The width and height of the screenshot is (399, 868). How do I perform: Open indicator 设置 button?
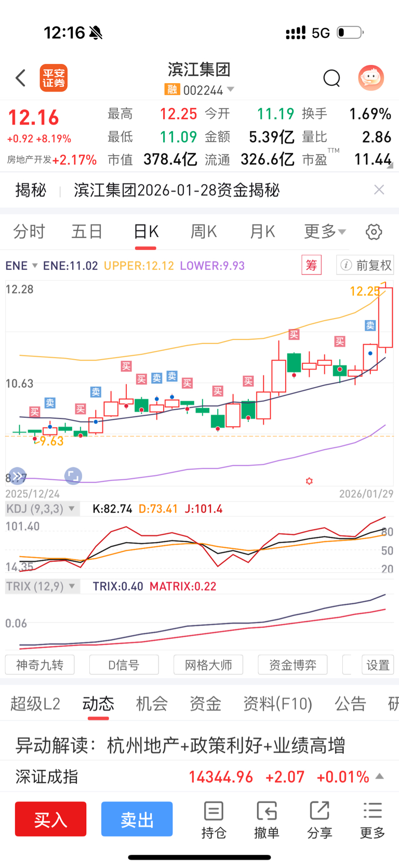click(378, 665)
